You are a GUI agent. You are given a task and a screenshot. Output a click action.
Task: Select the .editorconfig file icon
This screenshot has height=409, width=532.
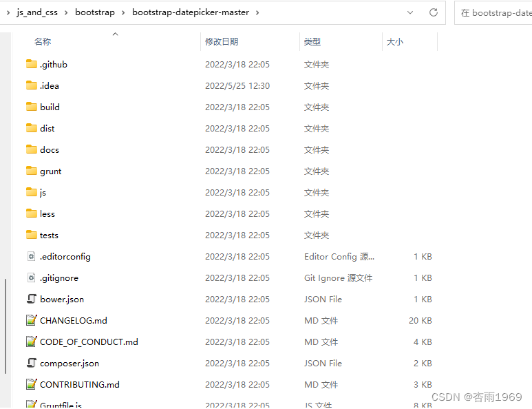[31, 257]
